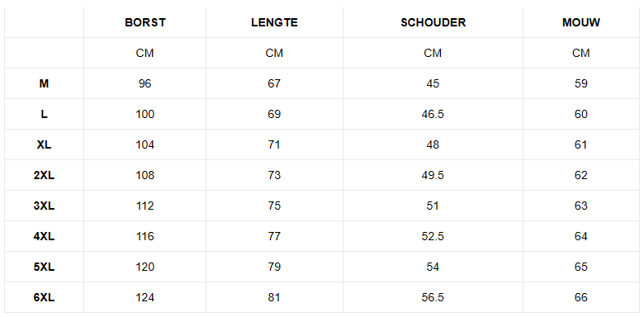
Task: Select the L size row label
Action: [x=44, y=114]
